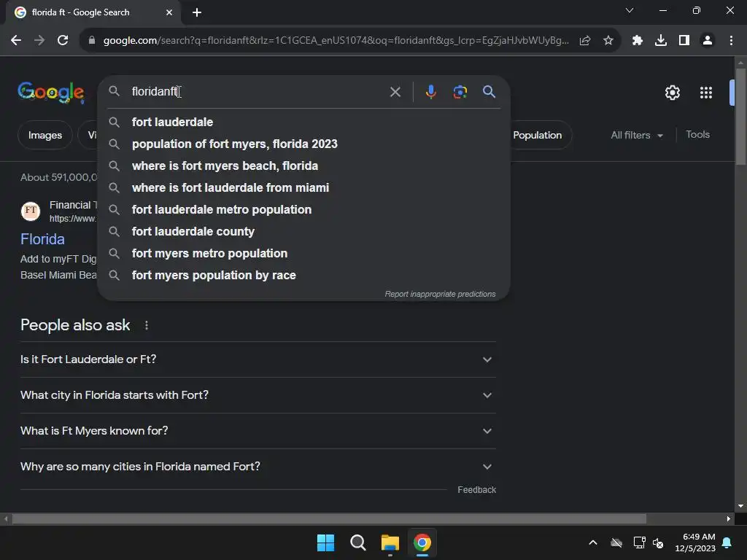Share this page icon in address bar

click(585, 41)
